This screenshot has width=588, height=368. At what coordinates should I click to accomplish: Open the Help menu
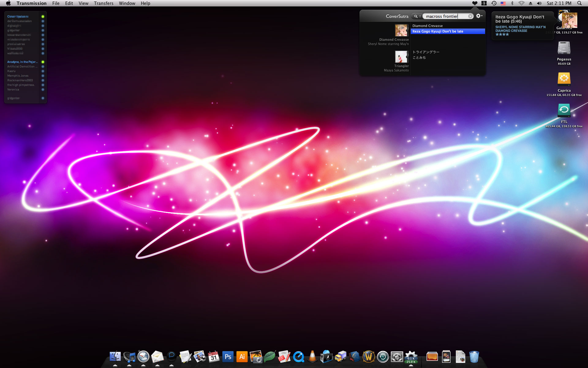click(145, 3)
